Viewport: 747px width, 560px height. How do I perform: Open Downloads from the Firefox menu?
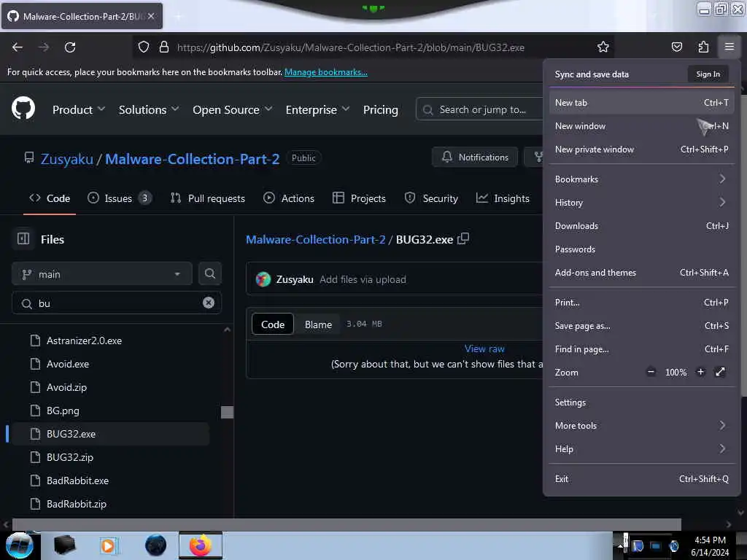click(641, 226)
